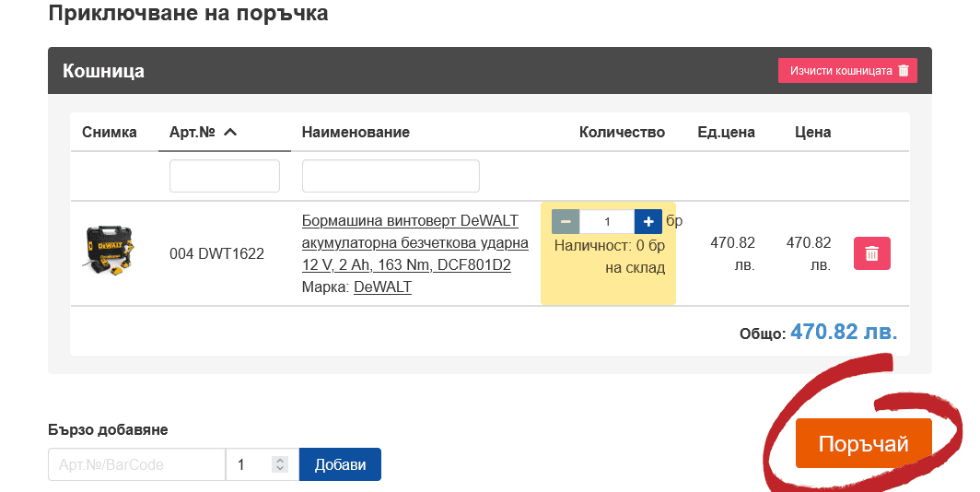Click the quick add quantity spinner arrows
The image size is (980, 492).
pos(280,464)
